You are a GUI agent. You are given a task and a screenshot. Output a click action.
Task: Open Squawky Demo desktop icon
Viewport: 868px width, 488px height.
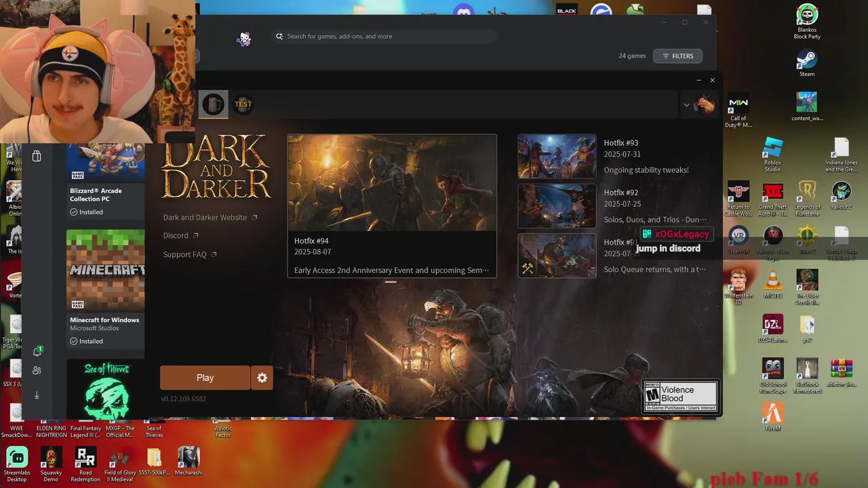tap(51, 464)
